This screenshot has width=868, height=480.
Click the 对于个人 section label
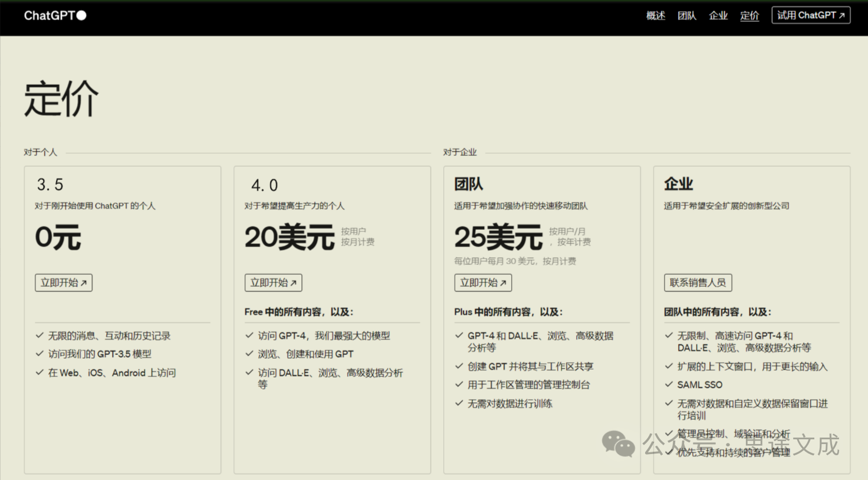(x=41, y=152)
